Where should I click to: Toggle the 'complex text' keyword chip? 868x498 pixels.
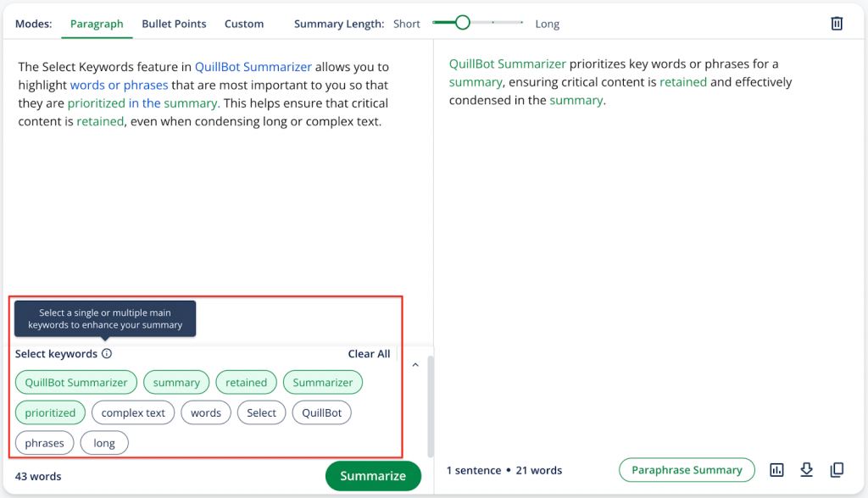click(133, 413)
